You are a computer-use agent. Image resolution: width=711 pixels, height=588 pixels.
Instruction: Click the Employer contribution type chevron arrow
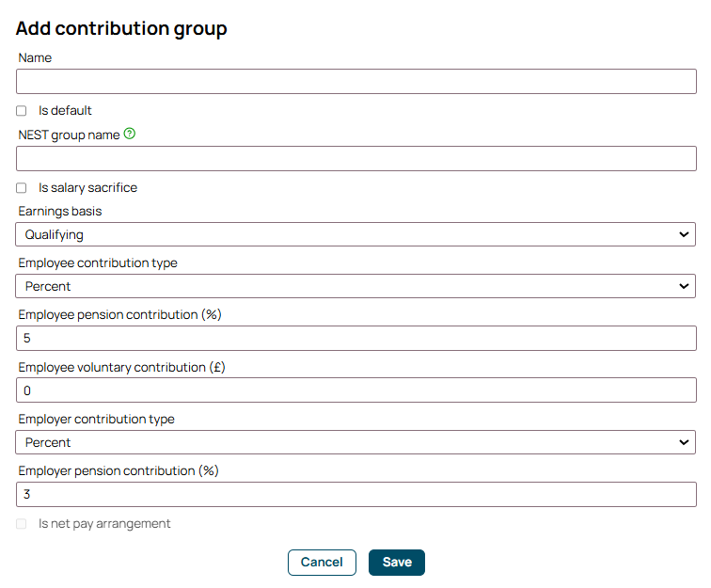684,442
